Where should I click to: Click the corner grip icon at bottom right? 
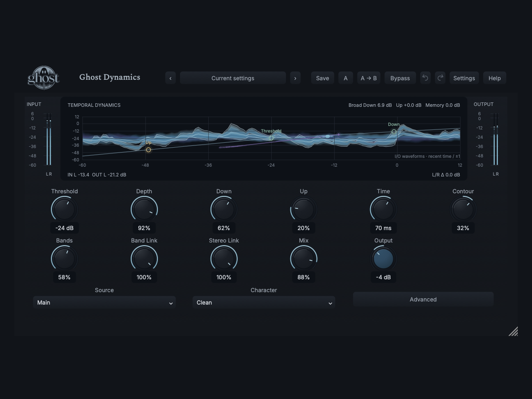[513, 331]
